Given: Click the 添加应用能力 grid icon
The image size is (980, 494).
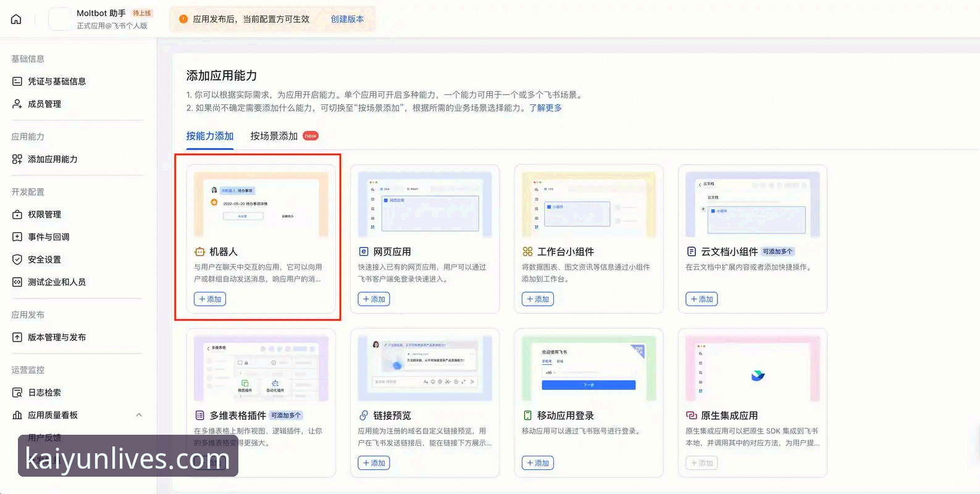Looking at the screenshot, I should coord(17,159).
